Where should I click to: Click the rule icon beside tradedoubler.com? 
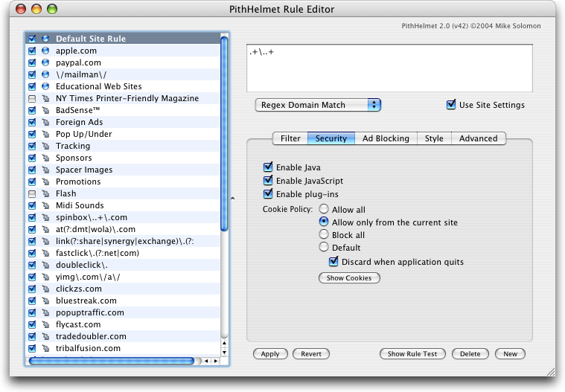(x=45, y=336)
